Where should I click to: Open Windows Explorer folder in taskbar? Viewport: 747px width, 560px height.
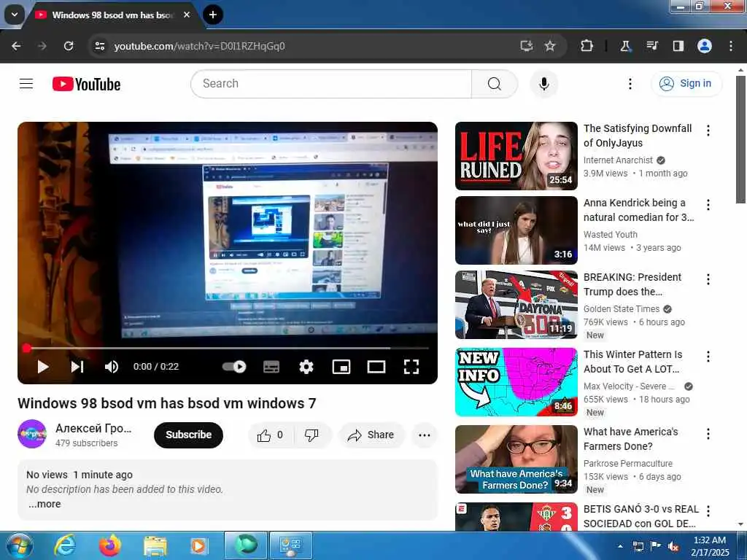155,545
